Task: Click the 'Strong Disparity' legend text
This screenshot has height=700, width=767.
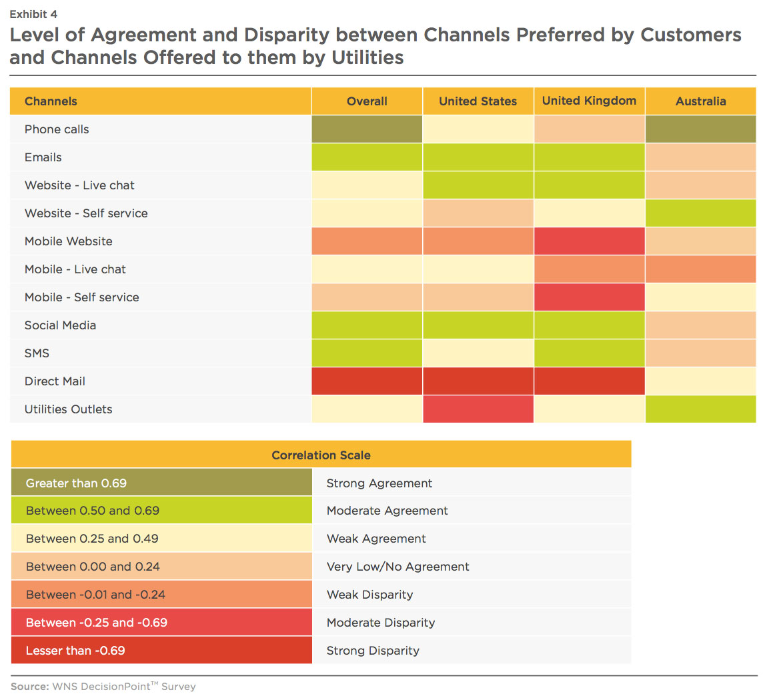Action: (x=373, y=650)
